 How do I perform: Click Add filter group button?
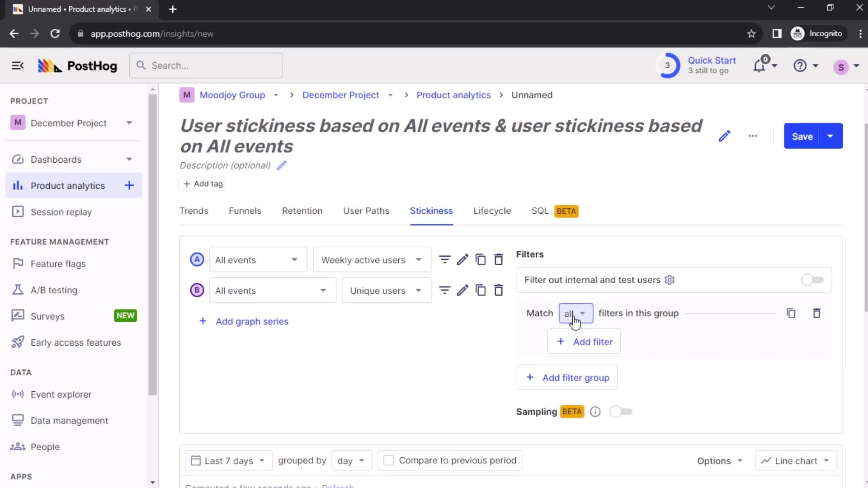567,377
